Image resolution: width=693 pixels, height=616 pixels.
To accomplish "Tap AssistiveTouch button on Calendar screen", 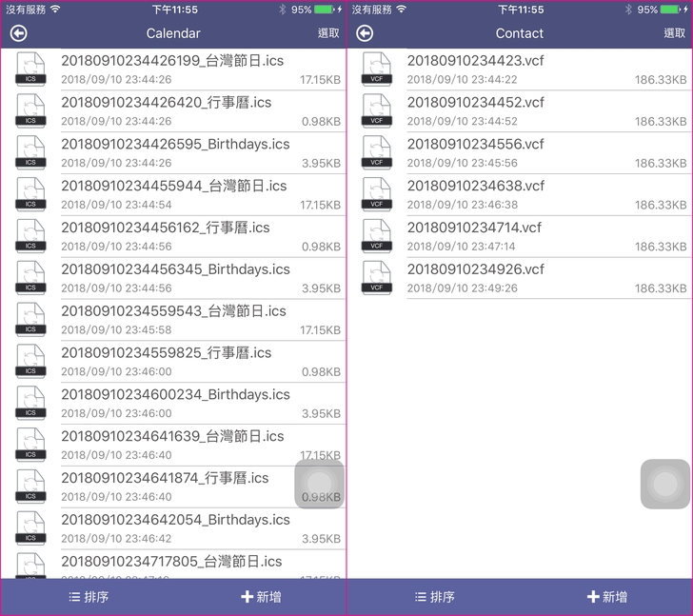I will pos(319,484).
